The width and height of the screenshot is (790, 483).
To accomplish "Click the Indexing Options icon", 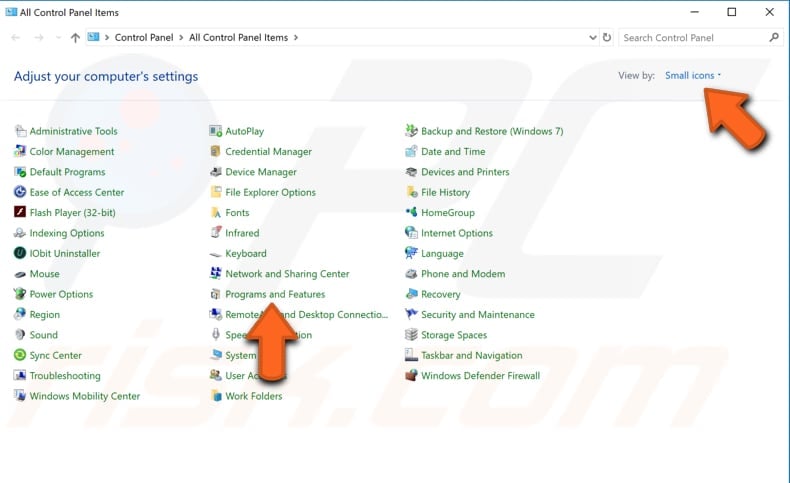I will coord(20,233).
